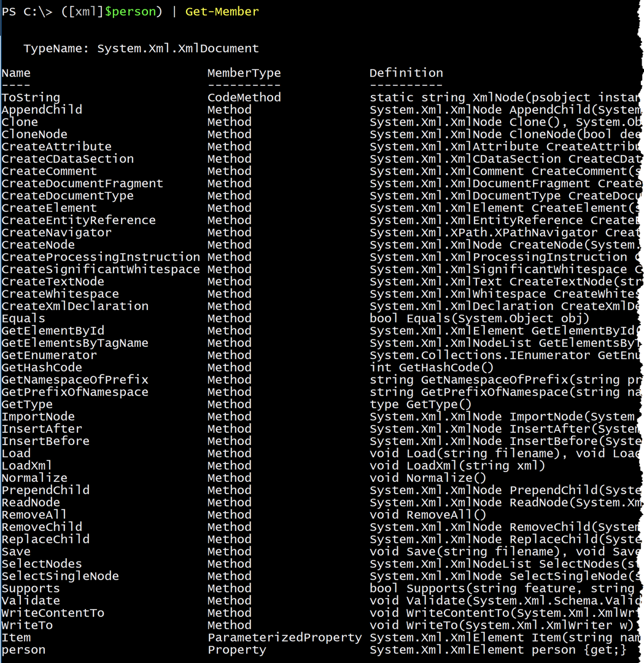This screenshot has height=663, width=644.
Task: Click the WriteContentTo method name
Action: 53,613
